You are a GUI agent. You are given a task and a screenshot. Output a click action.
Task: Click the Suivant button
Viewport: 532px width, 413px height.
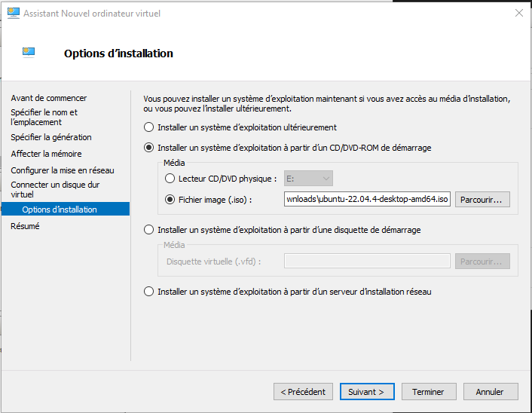pos(367,392)
